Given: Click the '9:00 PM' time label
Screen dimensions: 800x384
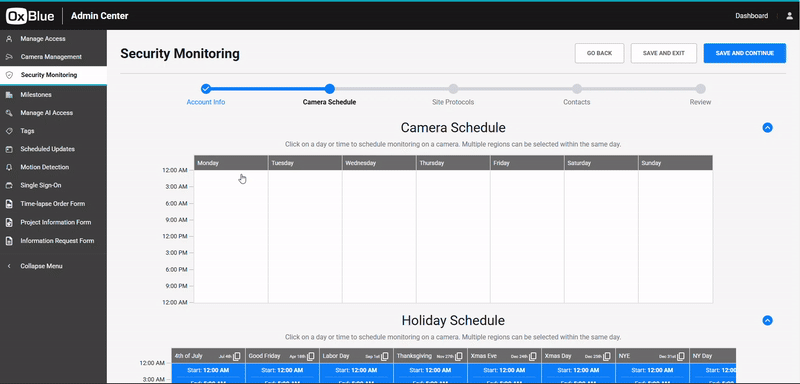Looking at the screenshot, I should pos(177,286).
